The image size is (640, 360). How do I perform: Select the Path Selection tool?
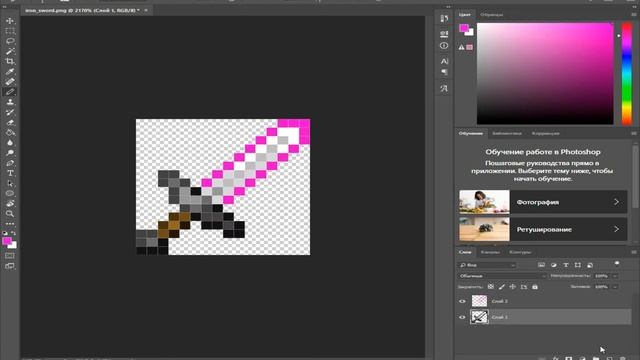(x=10, y=184)
